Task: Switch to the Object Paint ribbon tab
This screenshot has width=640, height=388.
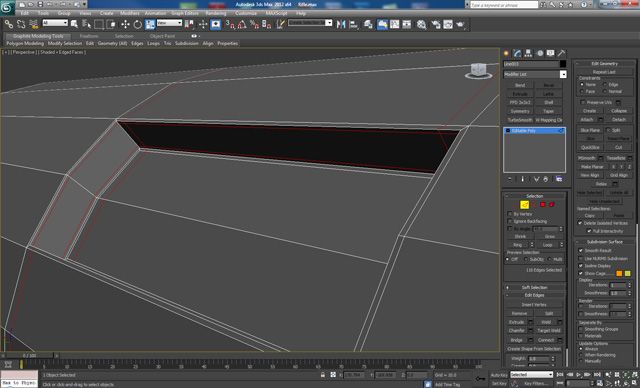Action: [162, 36]
